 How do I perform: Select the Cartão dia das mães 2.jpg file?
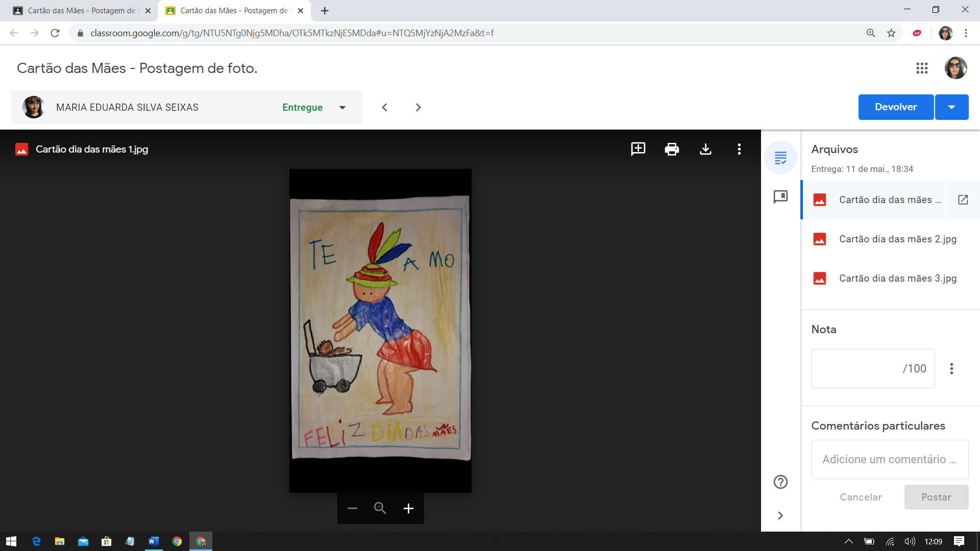coord(890,239)
